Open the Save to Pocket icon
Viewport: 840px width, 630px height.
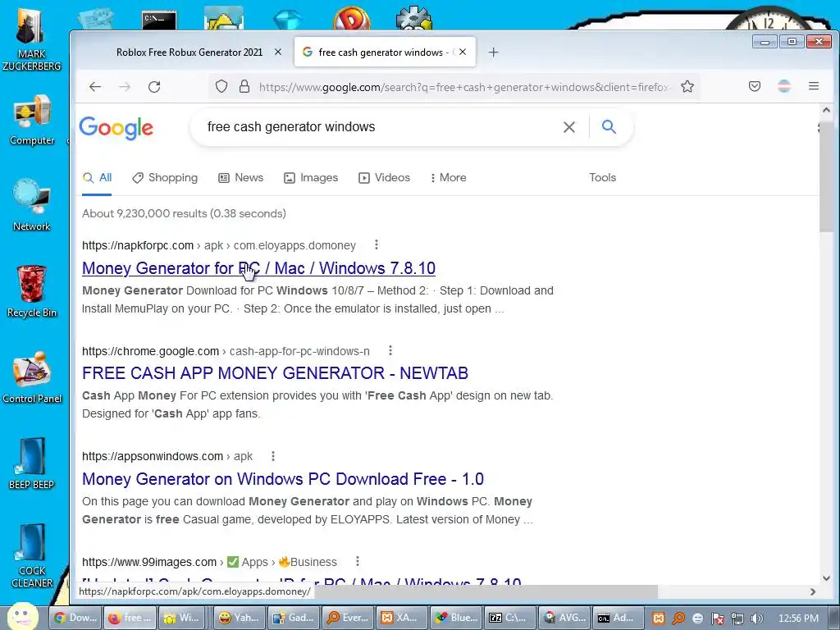755,86
